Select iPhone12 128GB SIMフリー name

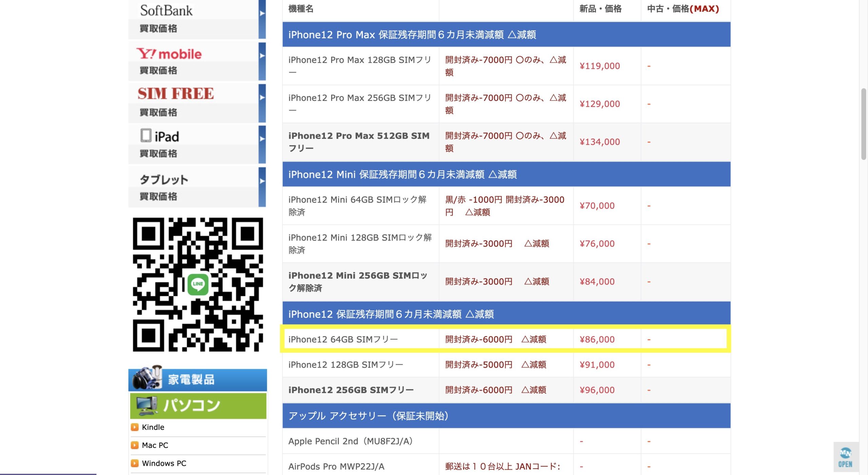pyautogui.click(x=346, y=365)
